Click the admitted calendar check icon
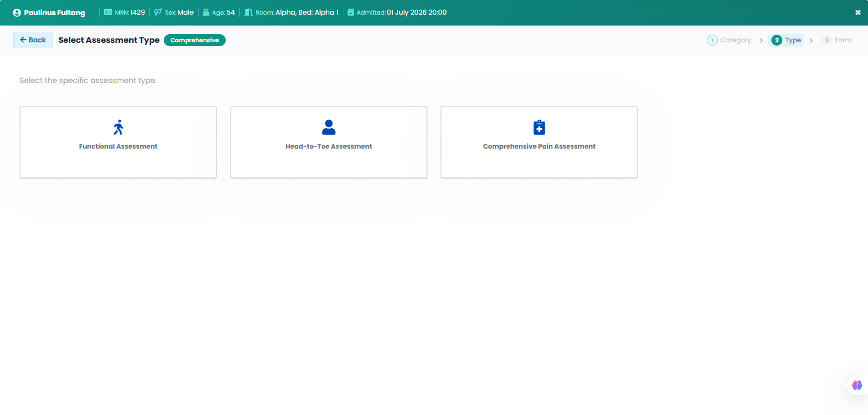Viewport: 868px width, 415px height. 350,12
